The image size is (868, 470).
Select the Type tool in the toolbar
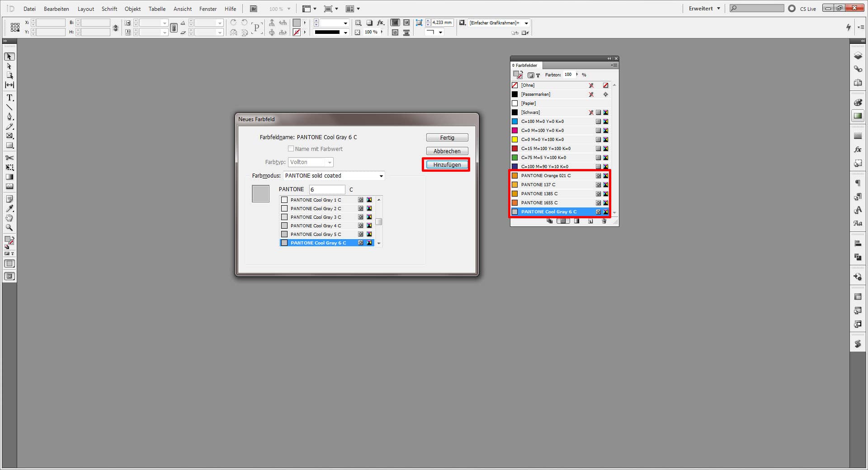9,97
